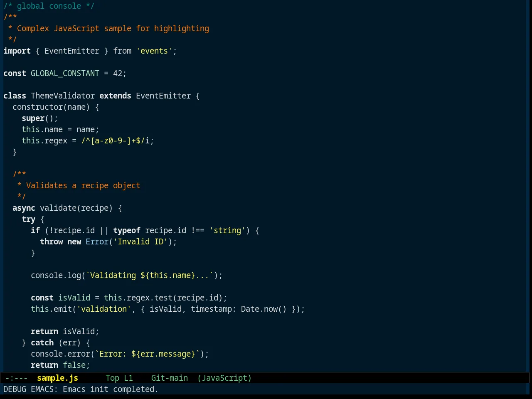Click the 'Emacs init completed.' echo area message
This screenshot has height=399, width=532.
coord(110,389)
